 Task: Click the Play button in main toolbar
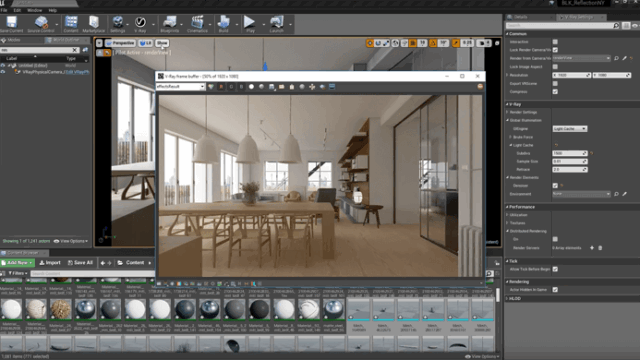[250, 24]
